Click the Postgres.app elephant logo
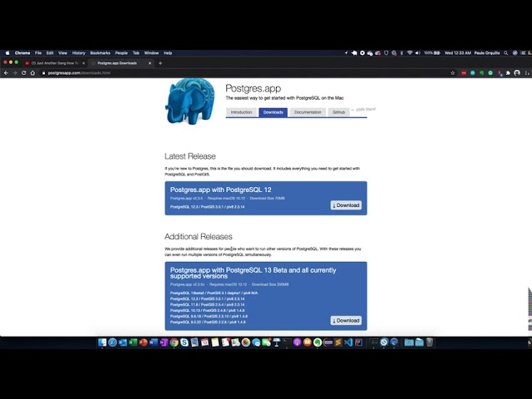Viewport: 532px width, 399px height. (190, 101)
